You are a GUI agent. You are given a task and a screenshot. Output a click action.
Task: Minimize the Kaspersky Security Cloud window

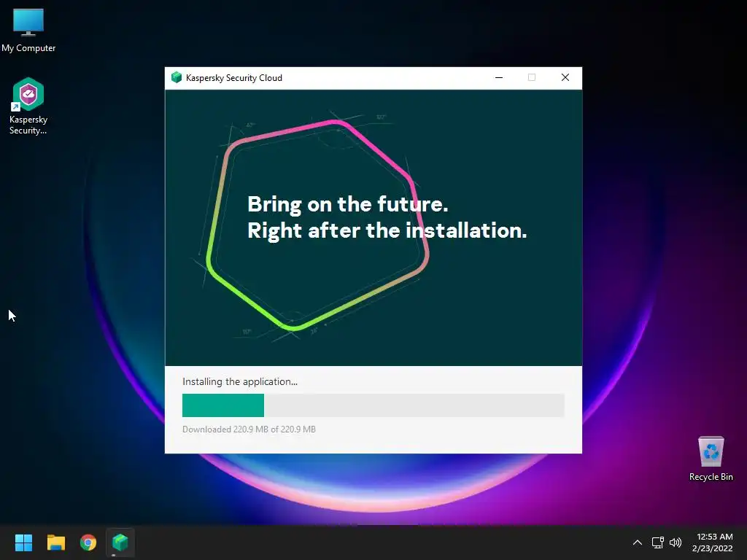(499, 77)
